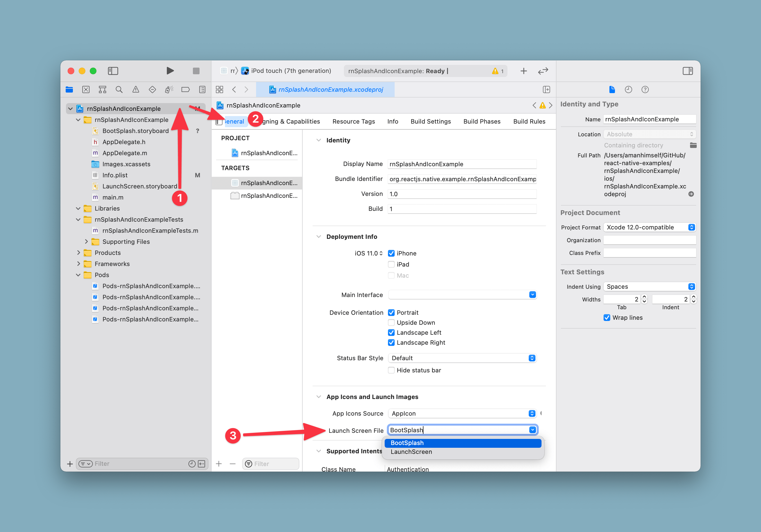Open the report navigator icon
761x532 pixels.
202,89
